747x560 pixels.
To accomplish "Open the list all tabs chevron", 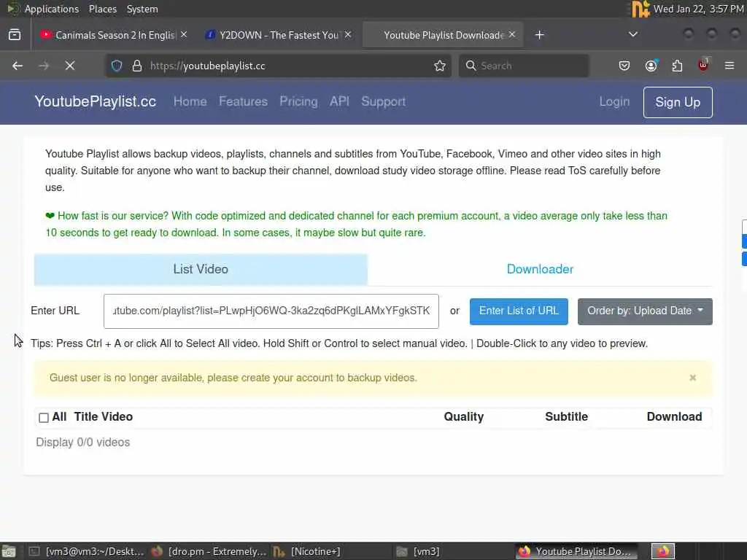I will coord(633,34).
